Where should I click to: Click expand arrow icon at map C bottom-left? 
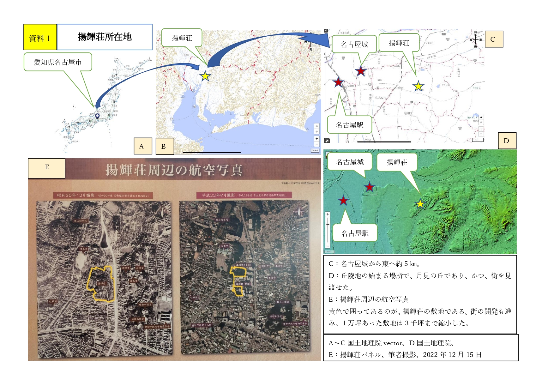click(327, 141)
